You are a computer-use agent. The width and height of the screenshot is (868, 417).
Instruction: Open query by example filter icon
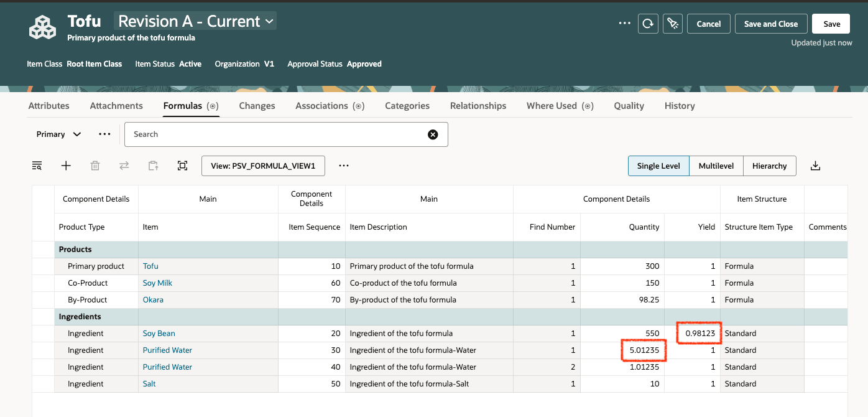(x=37, y=166)
